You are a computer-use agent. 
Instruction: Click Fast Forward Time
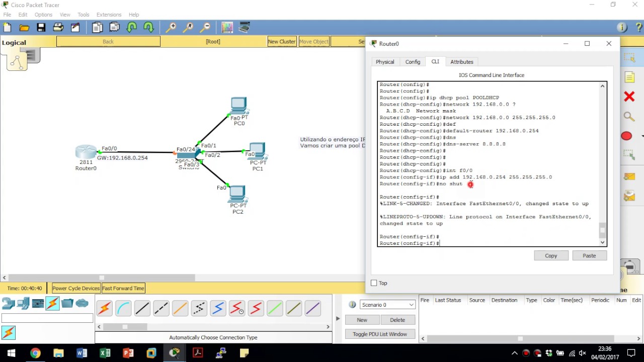click(123, 288)
